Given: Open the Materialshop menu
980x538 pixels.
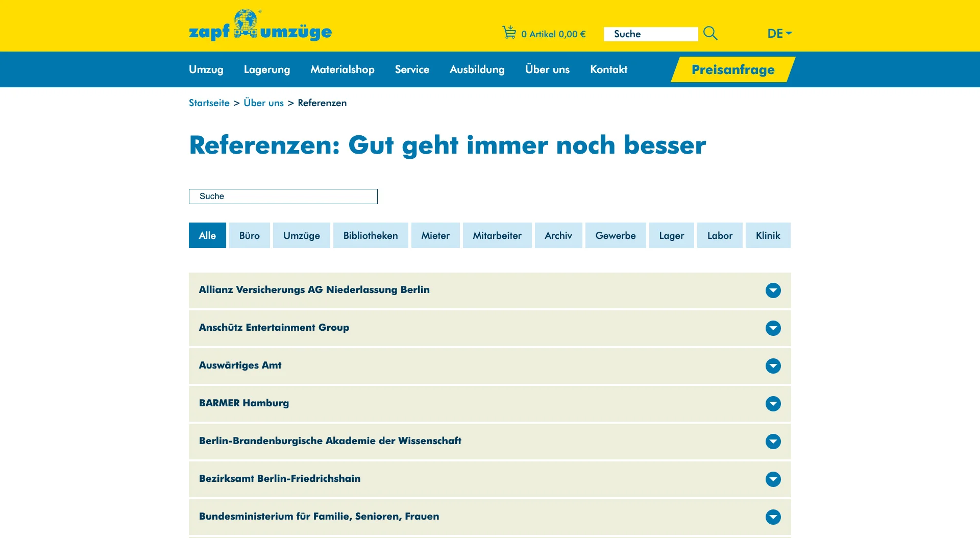Looking at the screenshot, I should tap(342, 69).
